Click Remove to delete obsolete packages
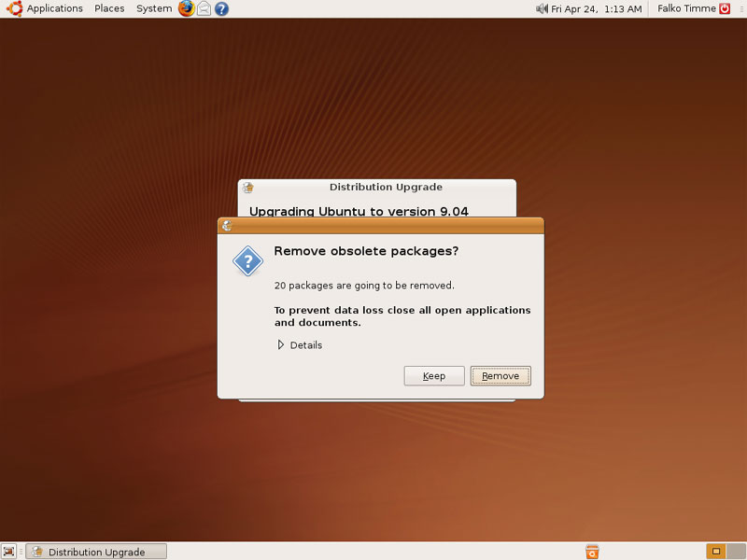 [500, 376]
